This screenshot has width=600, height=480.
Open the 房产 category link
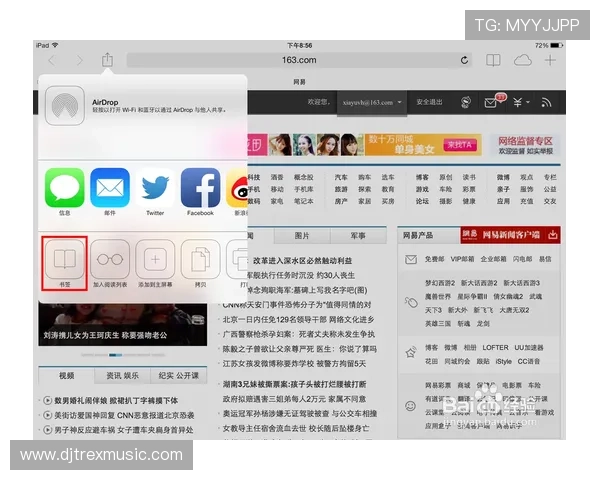(x=341, y=201)
